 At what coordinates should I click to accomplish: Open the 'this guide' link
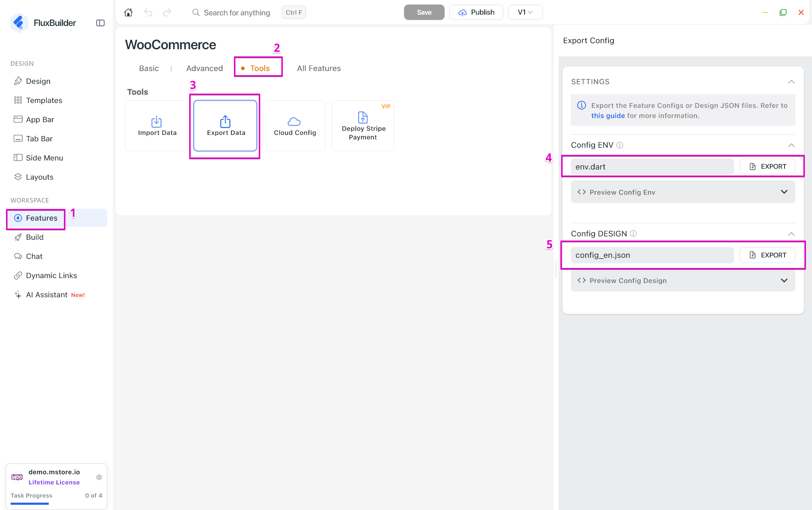(x=608, y=116)
